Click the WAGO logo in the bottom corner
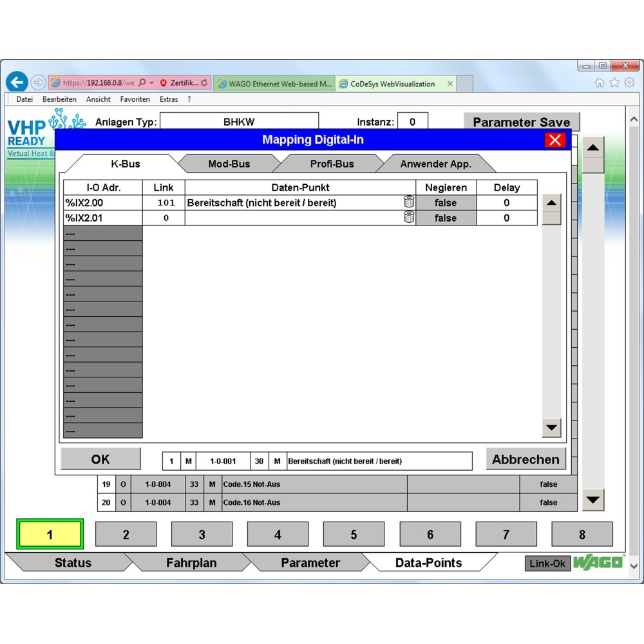Screen dimensions: 644x644 click(x=599, y=563)
